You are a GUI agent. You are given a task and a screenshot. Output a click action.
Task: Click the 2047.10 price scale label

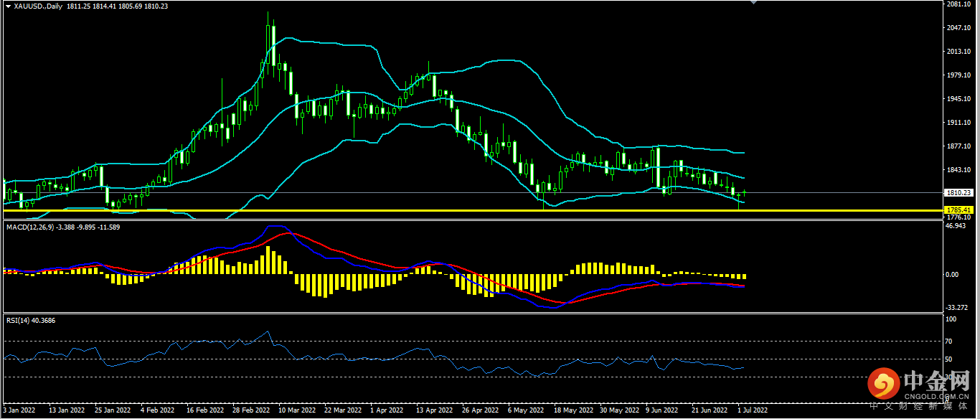click(958, 28)
